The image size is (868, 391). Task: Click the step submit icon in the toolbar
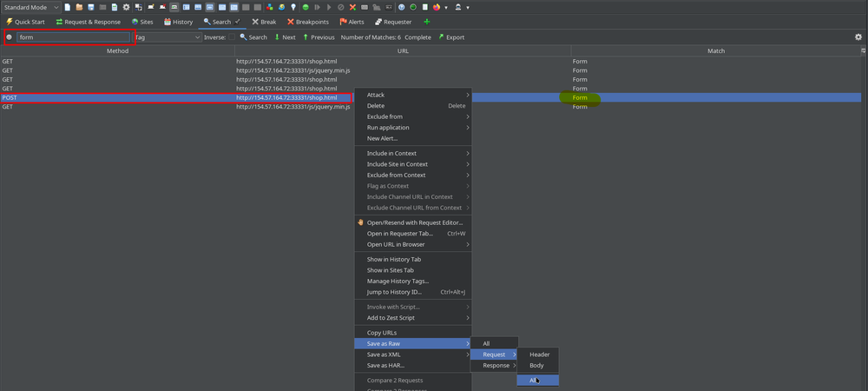tap(317, 7)
